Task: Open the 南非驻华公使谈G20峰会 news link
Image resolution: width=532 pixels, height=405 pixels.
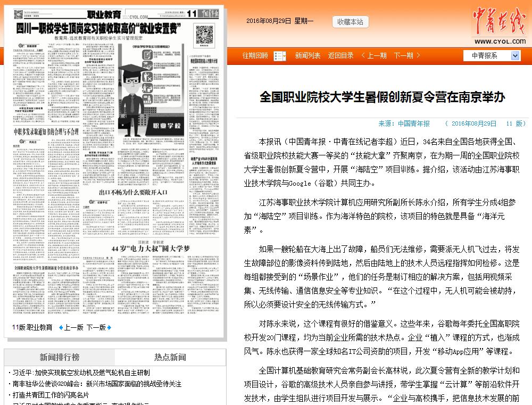Action: click(x=96, y=384)
